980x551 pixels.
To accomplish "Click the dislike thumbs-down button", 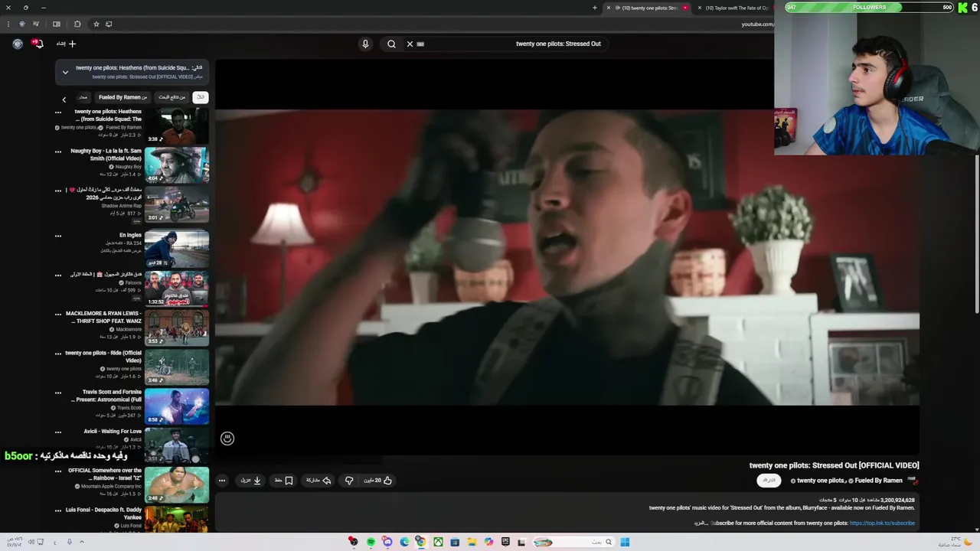I will (349, 481).
